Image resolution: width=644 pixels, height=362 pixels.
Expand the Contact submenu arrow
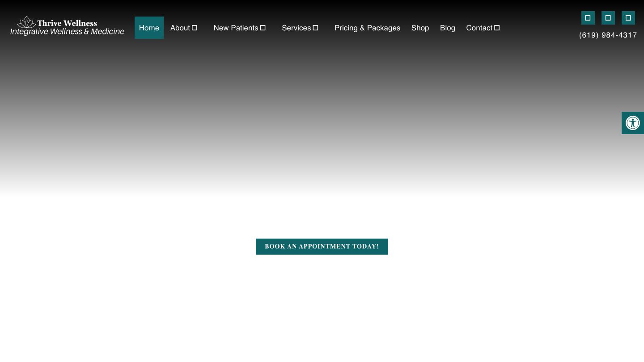point(497,28)
